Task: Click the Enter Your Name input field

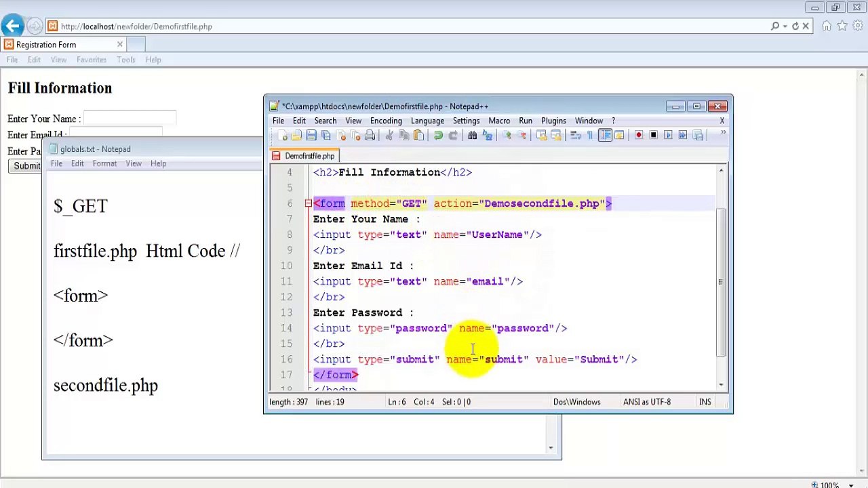Action: [130, 119]
